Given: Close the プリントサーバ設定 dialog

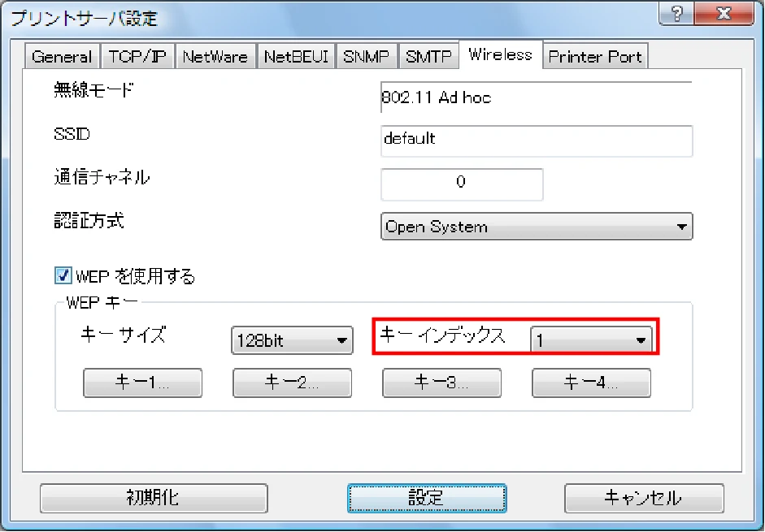Looking at the screenshot, I should pos(724,13).
